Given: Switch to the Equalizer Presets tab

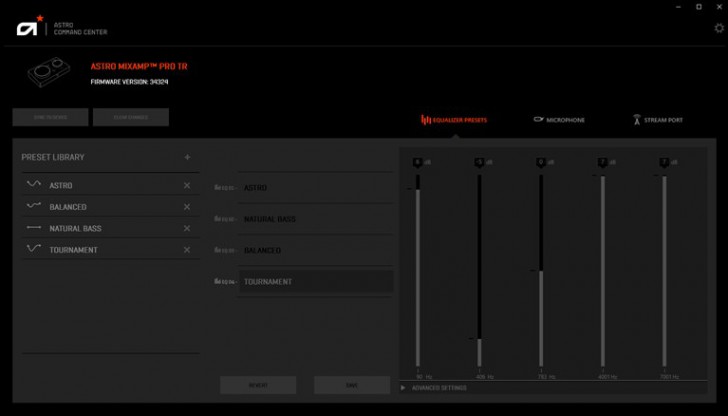Looking at the screenshot, I should [454, 120].
